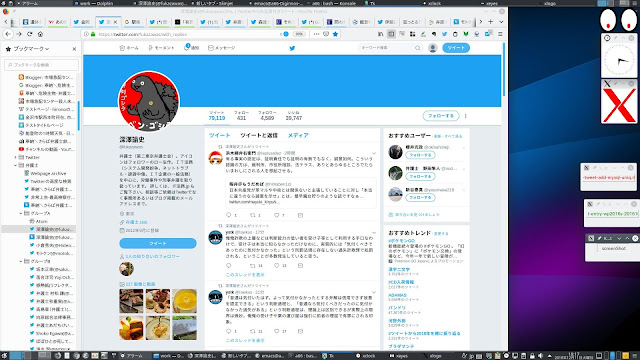Click the bookmark search field

(x=41, y=64)
